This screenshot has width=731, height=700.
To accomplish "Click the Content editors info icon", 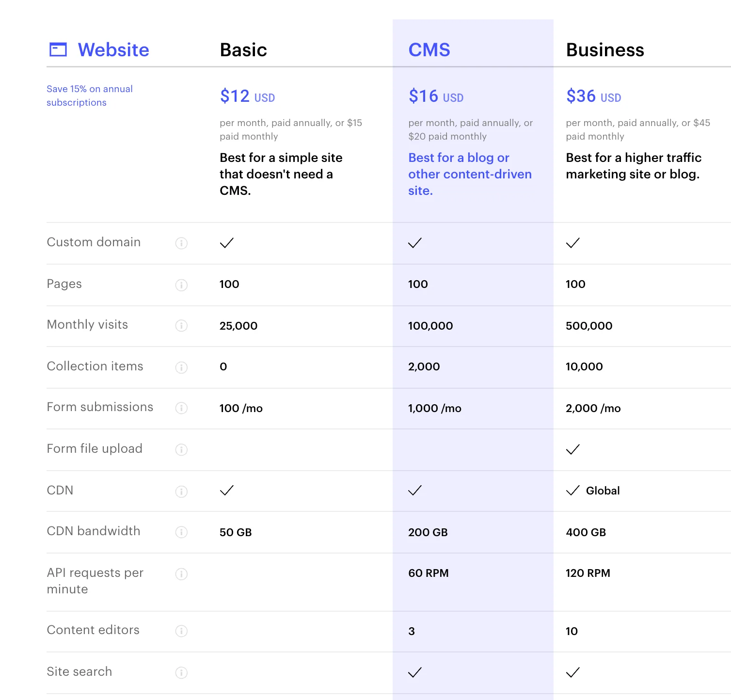I will 181,631.
